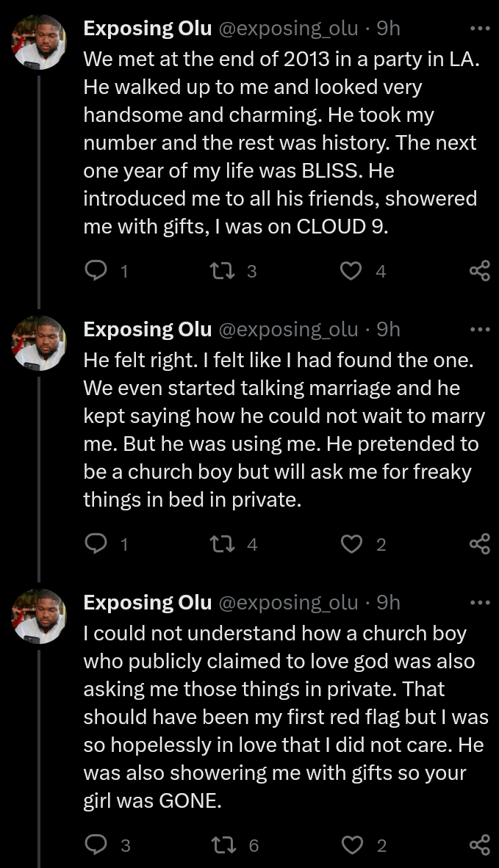499x868 pixels.
Task: Open the profile picture on the third tweet
Action: 40,616
